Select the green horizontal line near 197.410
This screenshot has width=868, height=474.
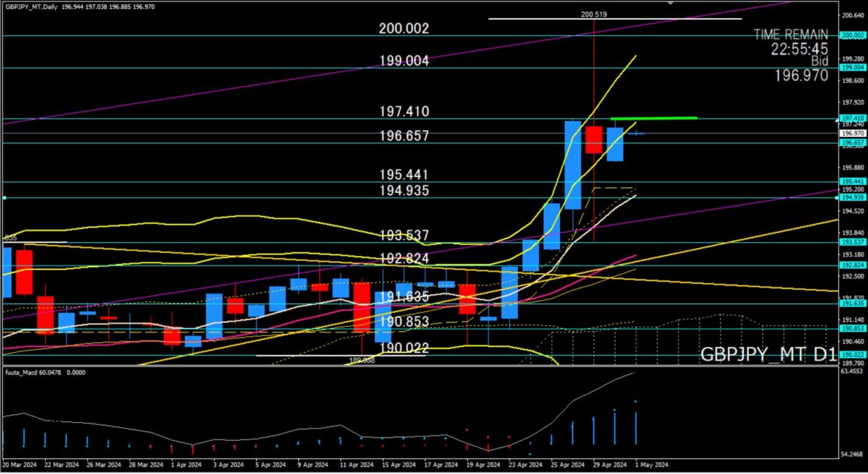pyautogui.click(x=653, y=118)
